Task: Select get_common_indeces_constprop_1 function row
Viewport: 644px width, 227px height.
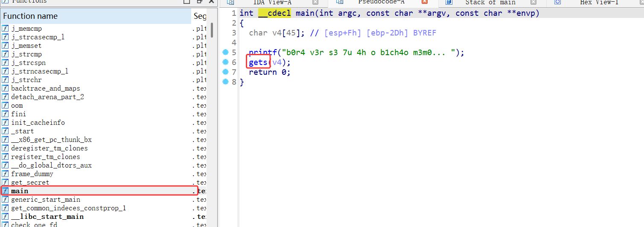Action: [104, 208]
